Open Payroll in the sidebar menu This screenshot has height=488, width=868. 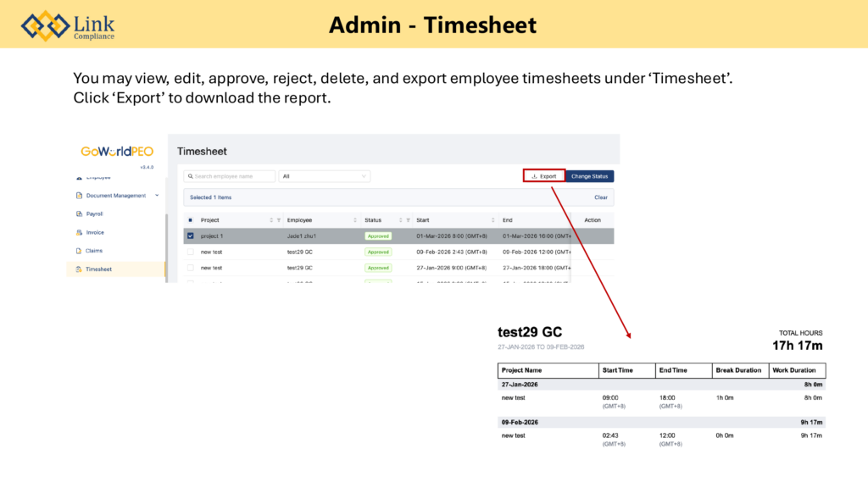94,214
